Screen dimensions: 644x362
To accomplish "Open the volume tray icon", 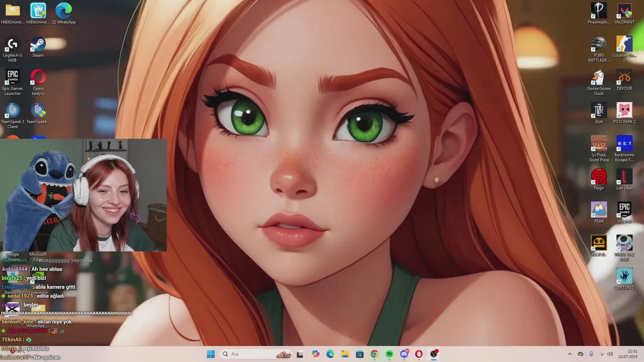I will (x=610, y=354).
